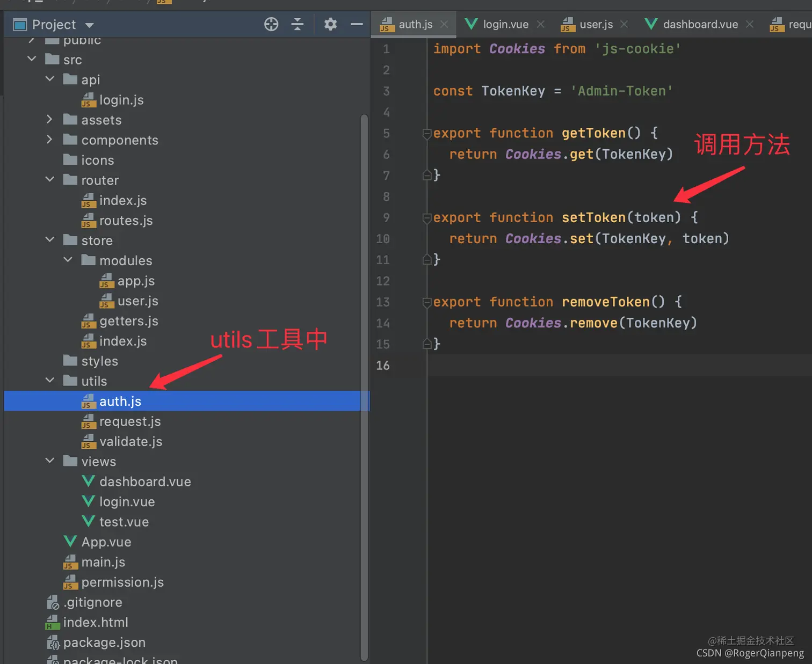
Task: Close the login.vue tab
Action: pyautogui.click(x=541, y=24)
